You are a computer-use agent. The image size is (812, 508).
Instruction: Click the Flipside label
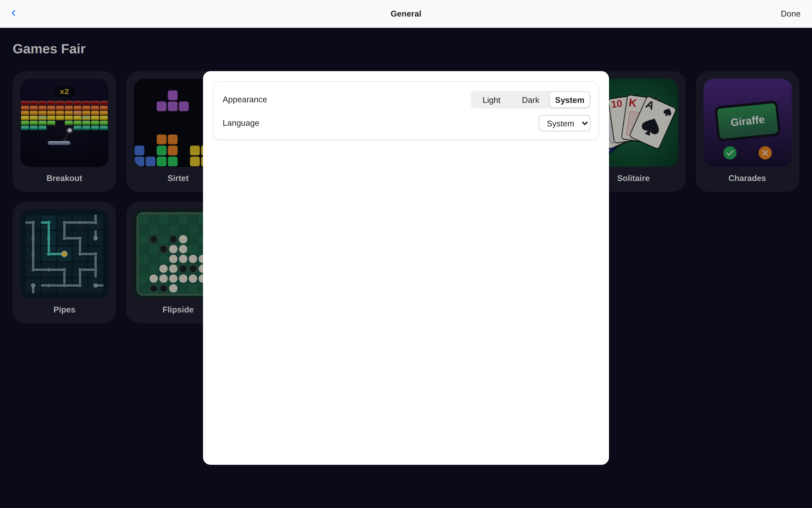pyautogui.click(x=178, y=310)
